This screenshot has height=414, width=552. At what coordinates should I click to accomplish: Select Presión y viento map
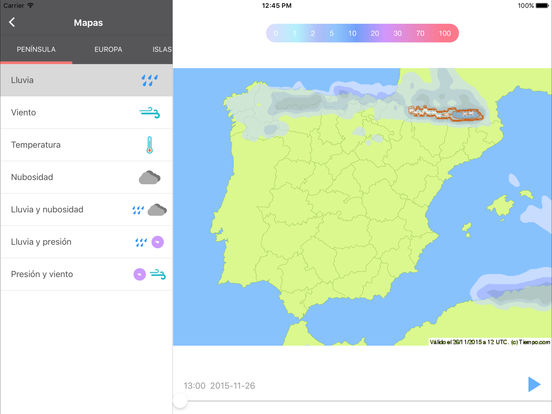pos(86,275)
